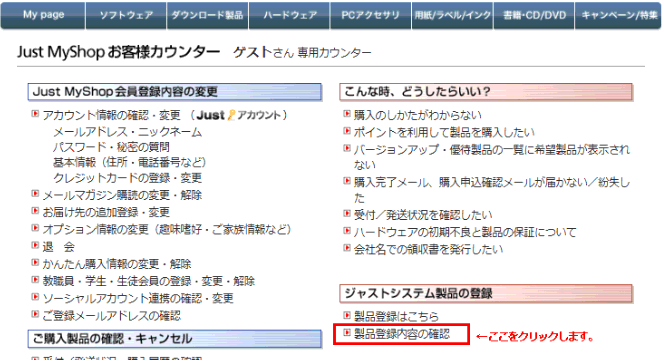Click ゲストさん 専用カウンター heading text
Image resolution: width=664 pixels, height=361 pixels.
(x=302, y=53)
